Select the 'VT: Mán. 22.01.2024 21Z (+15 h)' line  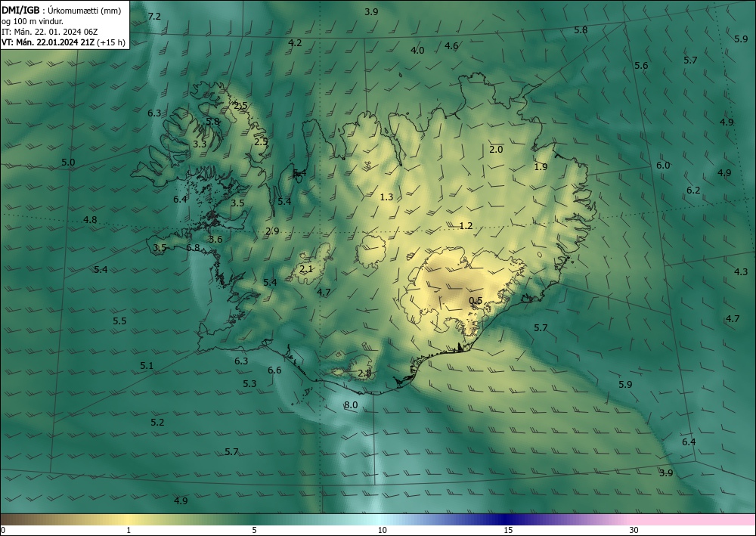64,42
